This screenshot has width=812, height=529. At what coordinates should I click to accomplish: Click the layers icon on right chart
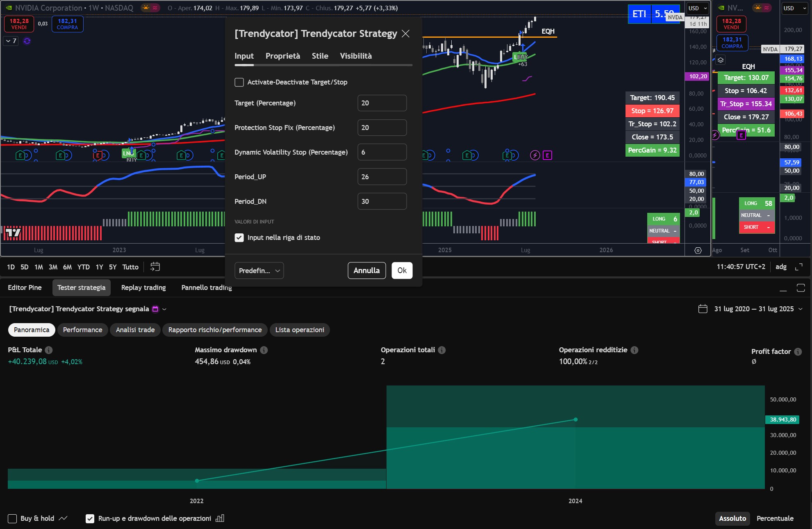pos(721,60)
